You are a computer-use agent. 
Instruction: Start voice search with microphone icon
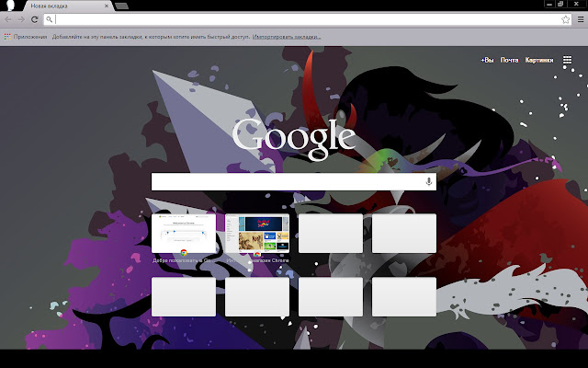(x=429, y=182)
